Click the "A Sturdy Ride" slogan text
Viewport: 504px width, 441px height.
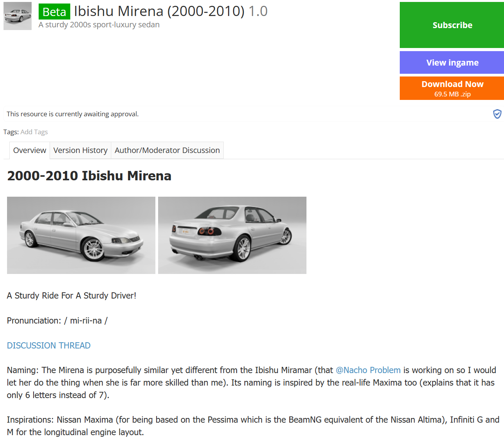tap(71, 295)
